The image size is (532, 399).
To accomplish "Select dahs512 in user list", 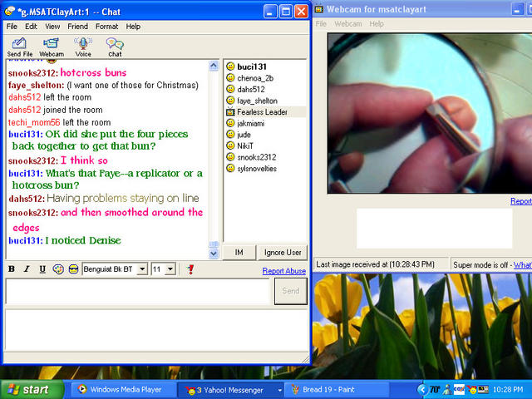I will (x=251, y=89).
